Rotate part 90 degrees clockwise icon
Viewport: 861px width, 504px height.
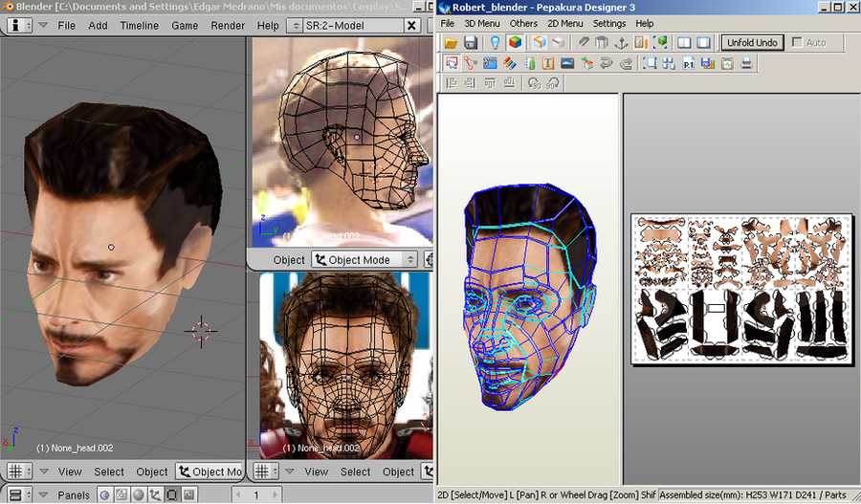coord(553,83)
